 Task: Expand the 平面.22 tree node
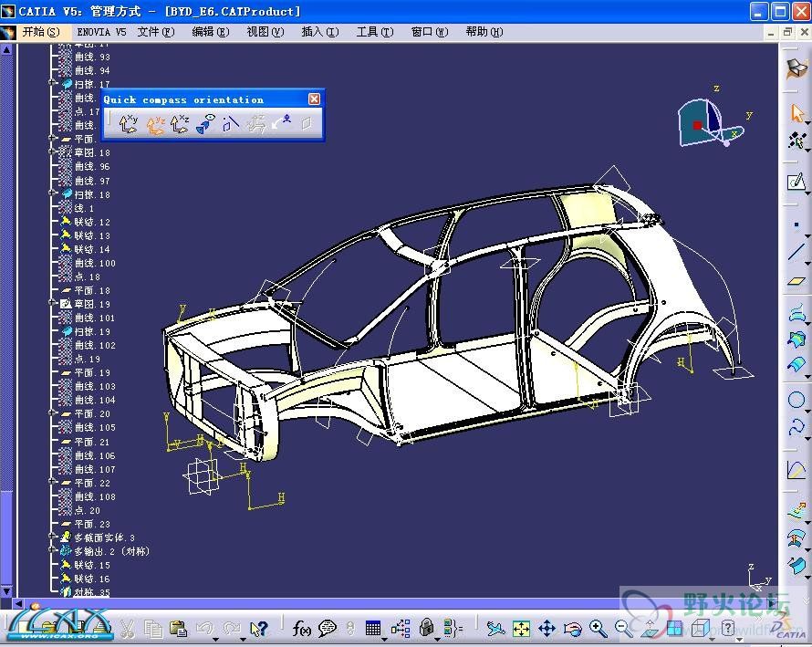coord(52,482)
